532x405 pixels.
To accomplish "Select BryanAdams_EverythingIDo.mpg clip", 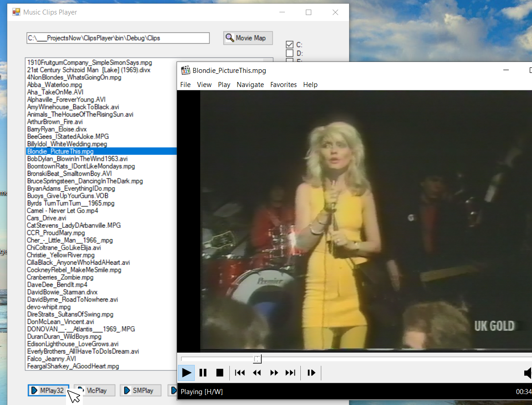I will (71, 189).
